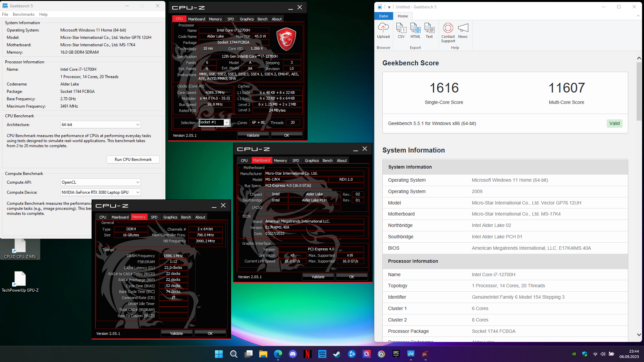Open Contact Support in the ribbon

(448, 33)
